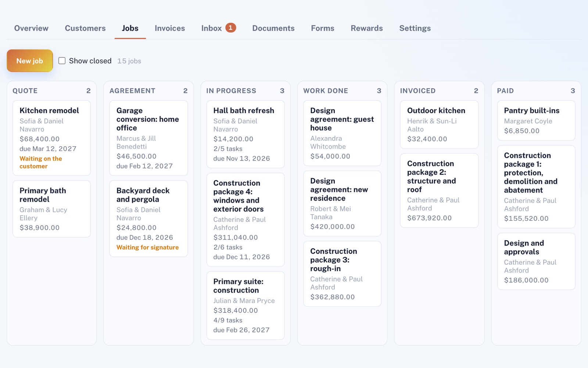Click the '4/9 tasks' progress text
588x368 pixels.
pyautogui.click(x=228, y=320)
